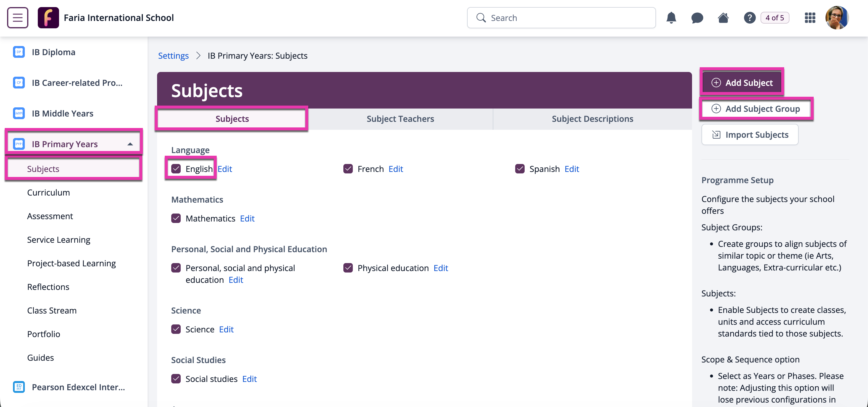This screenshot has height=407, width=868.
Task: Click the plus icon on Add Subject Group
Action: [x=716, y=109]
